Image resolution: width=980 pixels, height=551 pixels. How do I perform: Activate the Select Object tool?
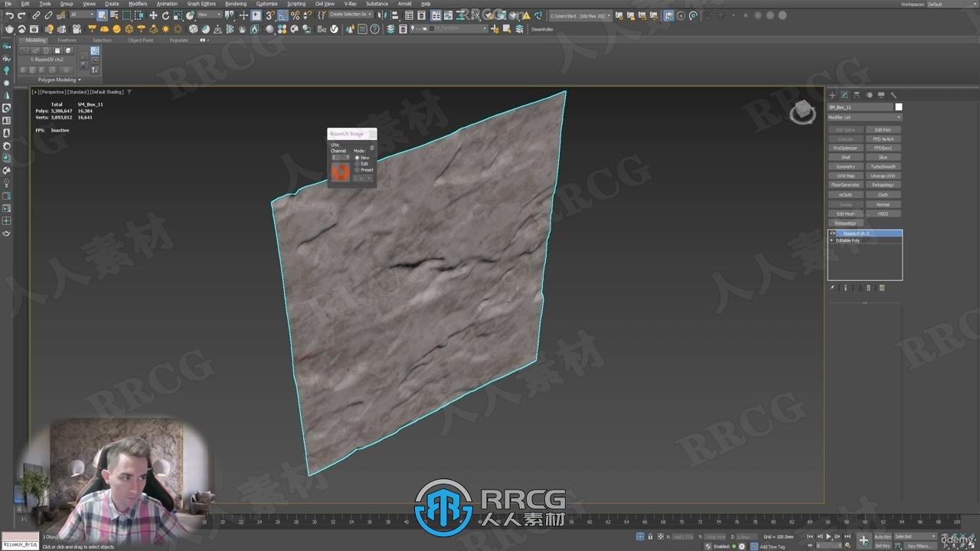pyautogui.click(x=102, y=15)
